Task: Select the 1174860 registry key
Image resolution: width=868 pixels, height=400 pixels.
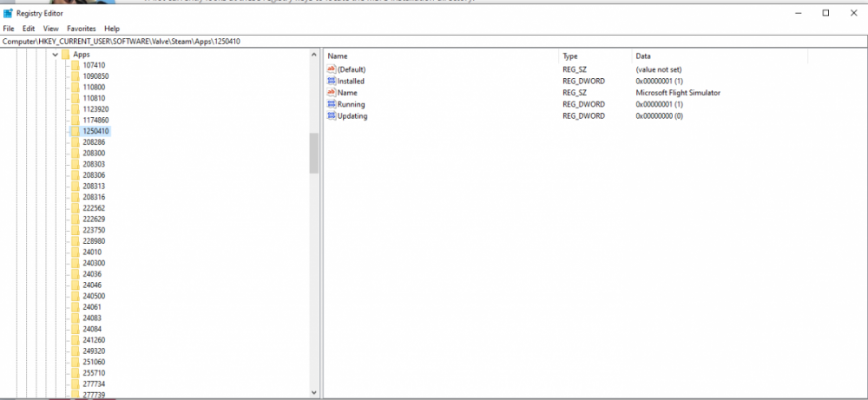Action: point(95,120)
